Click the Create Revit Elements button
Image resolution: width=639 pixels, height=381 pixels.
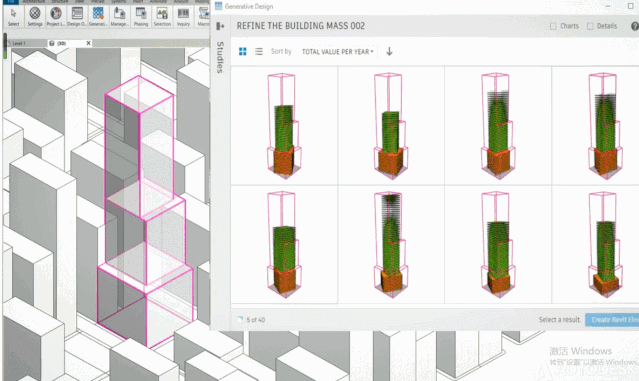coord(612,319)
